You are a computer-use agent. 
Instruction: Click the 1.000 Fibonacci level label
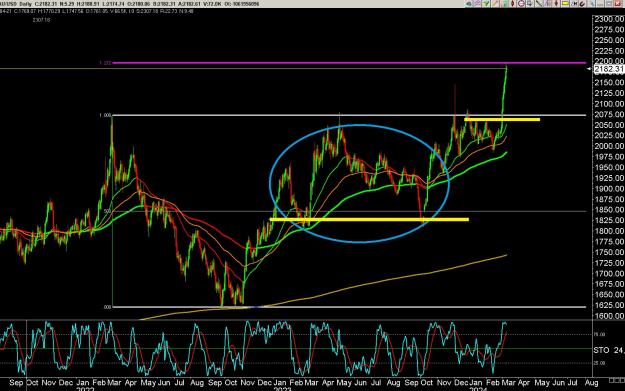point(105,115)
